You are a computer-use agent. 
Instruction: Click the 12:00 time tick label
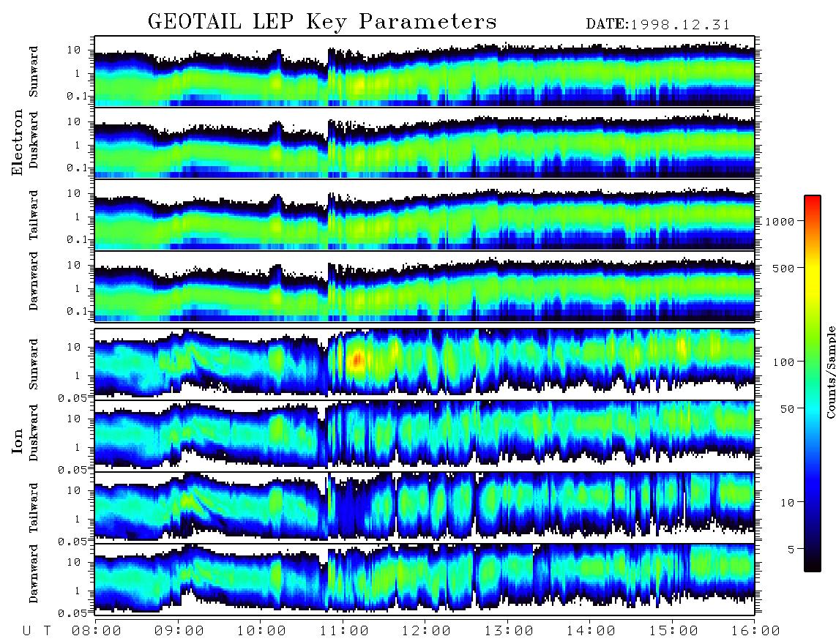click(426, 632)
